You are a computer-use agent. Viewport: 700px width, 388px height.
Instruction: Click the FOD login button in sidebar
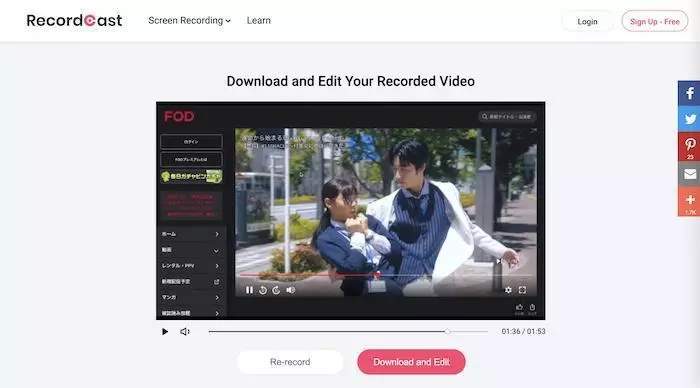(x=191, y=142)
